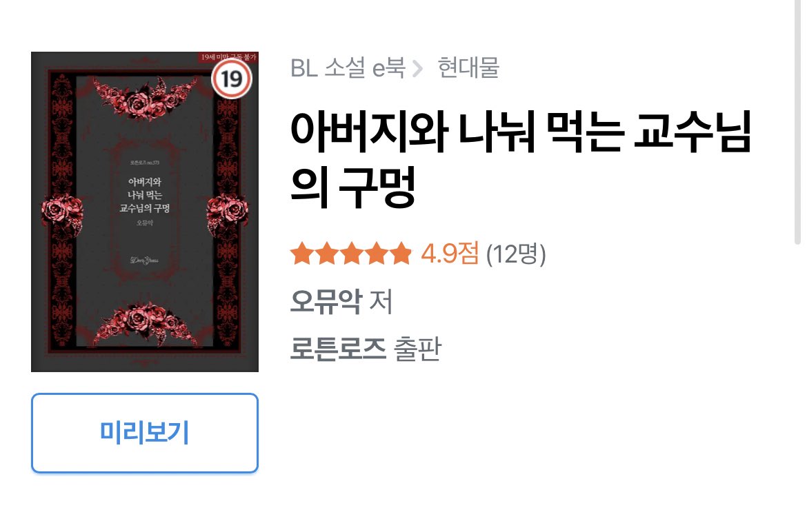Click the 4.9점 rating score
The width and height of the screenshot is (807, 532).
pos(450,254)
